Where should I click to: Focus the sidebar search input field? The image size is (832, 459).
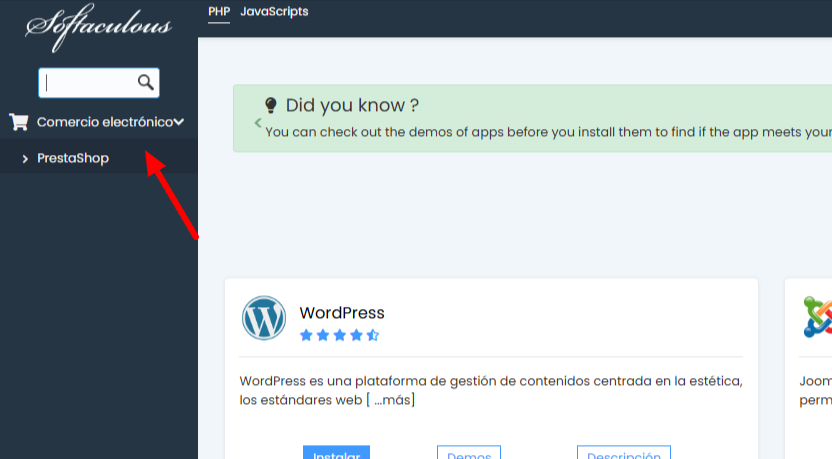(99, 83)
